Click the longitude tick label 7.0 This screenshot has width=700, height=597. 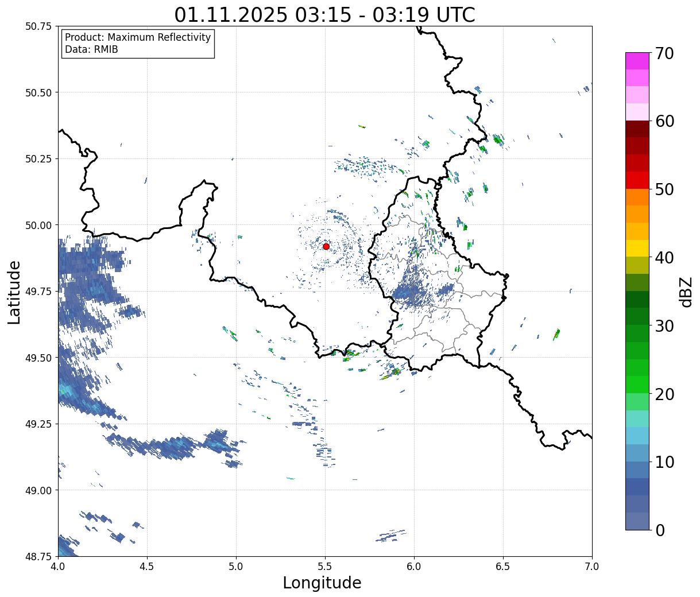(592, 566)
